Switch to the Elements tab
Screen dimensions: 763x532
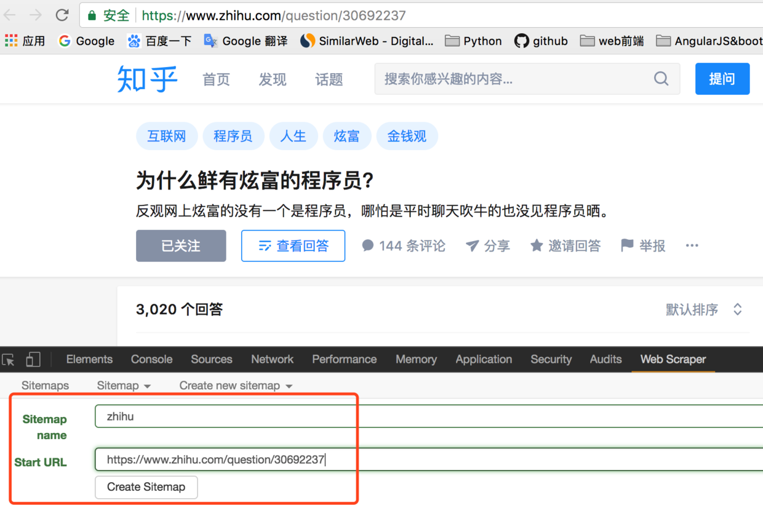[89, 360]
